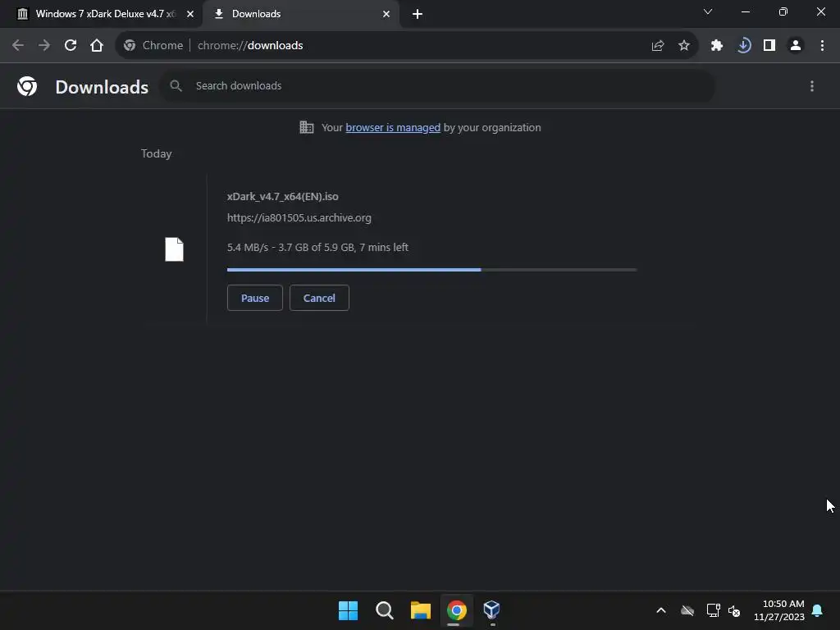Image resolution: width=840 pixels, height=630 pixels.
Task: Show hidden system tray icons
Action: 661,610
